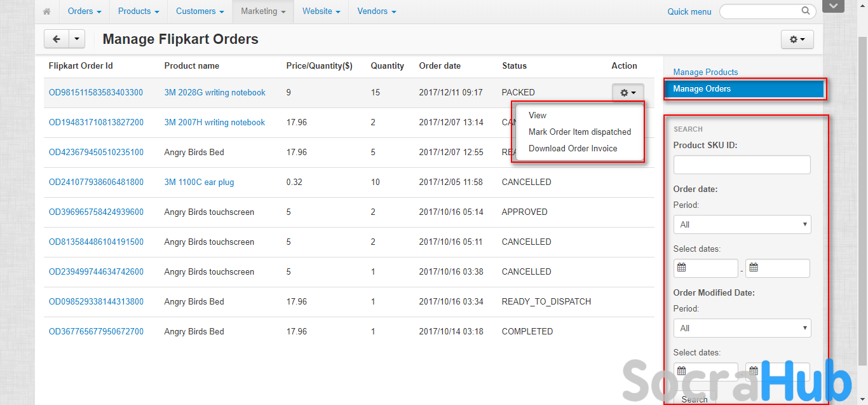The height and width of the screenshot is (405, 868).
Task: Expand the dropdown arrow beside the back button
Action: click(76, 39)
